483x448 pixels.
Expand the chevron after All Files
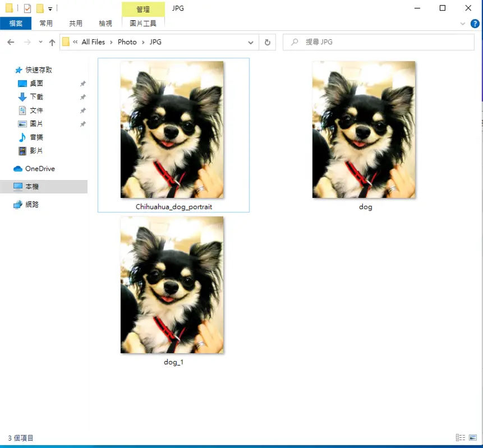(x=111, y=42)
